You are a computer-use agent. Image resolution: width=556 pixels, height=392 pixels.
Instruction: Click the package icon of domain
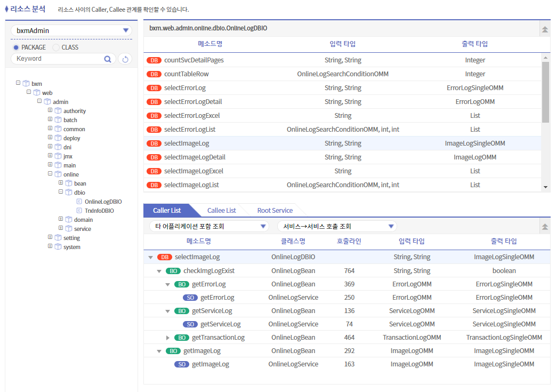(69, 220)
